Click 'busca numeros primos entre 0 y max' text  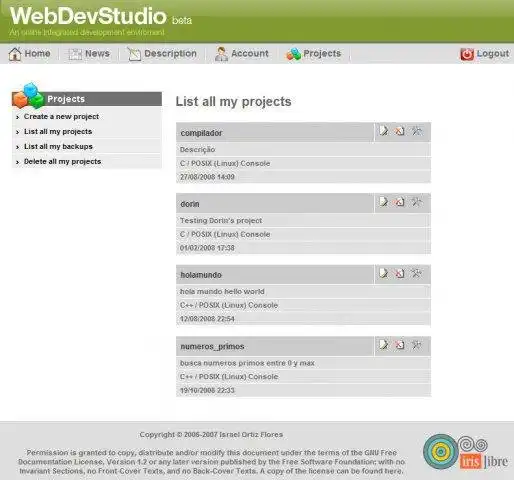247,363
